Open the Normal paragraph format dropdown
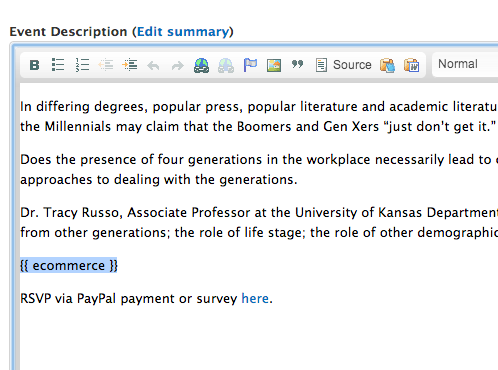The height and width of the screenshot is (370, 498). (x=465, y=64)
